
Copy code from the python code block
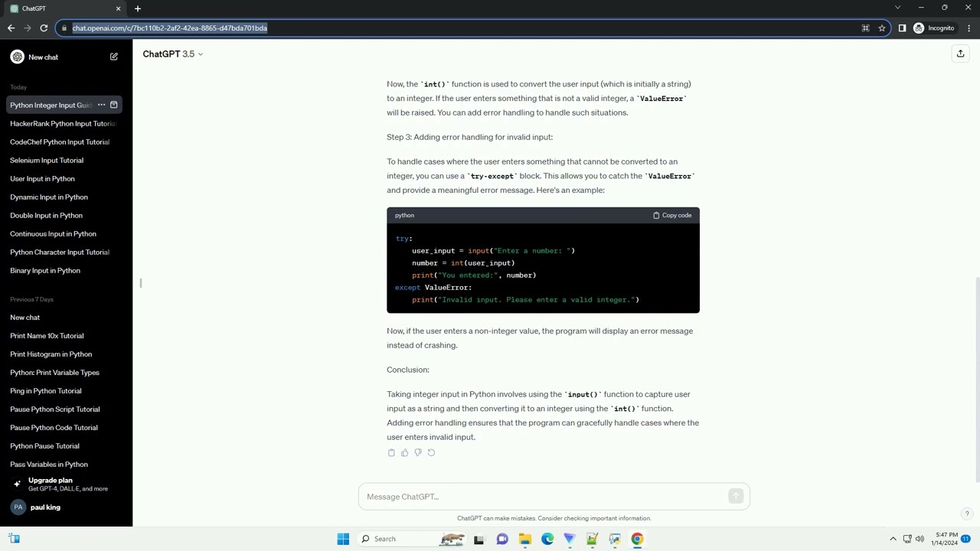[x=672, y=216]
